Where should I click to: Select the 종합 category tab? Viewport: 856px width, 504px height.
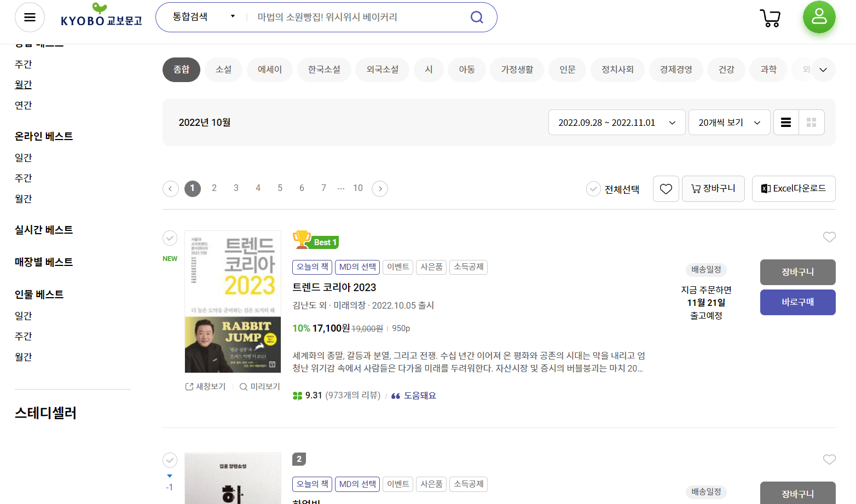point(181,69)
